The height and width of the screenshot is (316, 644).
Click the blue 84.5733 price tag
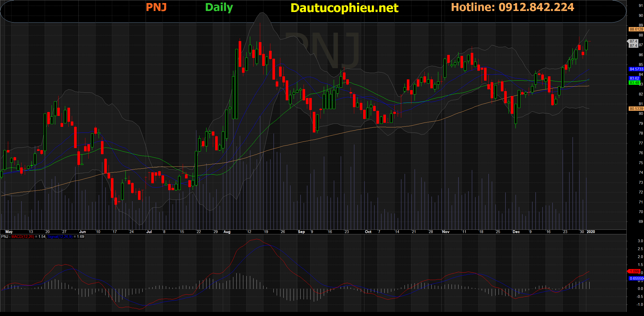click(x=636, y=69)
